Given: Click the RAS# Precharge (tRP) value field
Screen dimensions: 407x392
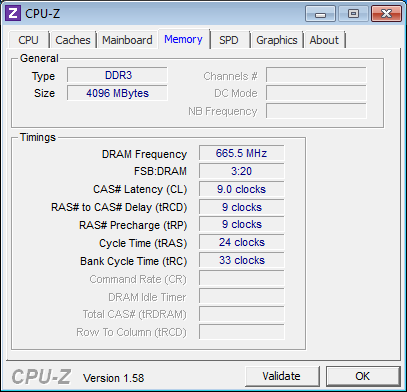Looking at the screenshot, I should [242, 224].
